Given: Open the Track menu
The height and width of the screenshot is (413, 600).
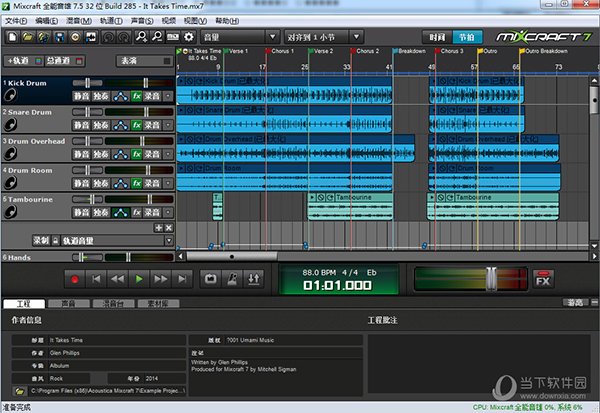Looking at the screenshot, I should [111, 21].
